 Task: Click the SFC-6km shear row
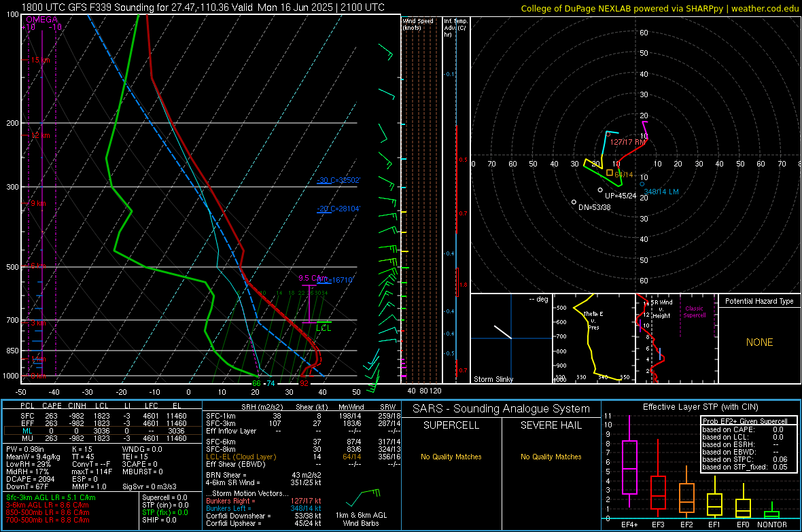click(303, 442)
